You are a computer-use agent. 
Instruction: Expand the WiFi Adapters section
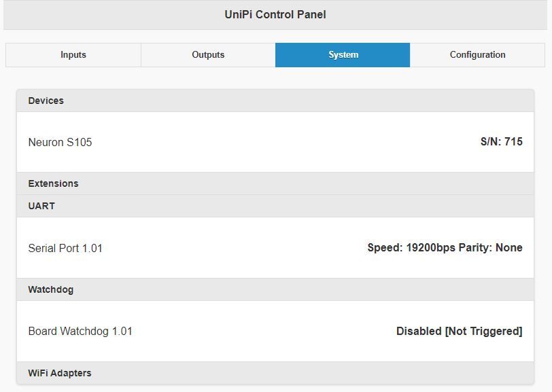(x=275, y=373)
